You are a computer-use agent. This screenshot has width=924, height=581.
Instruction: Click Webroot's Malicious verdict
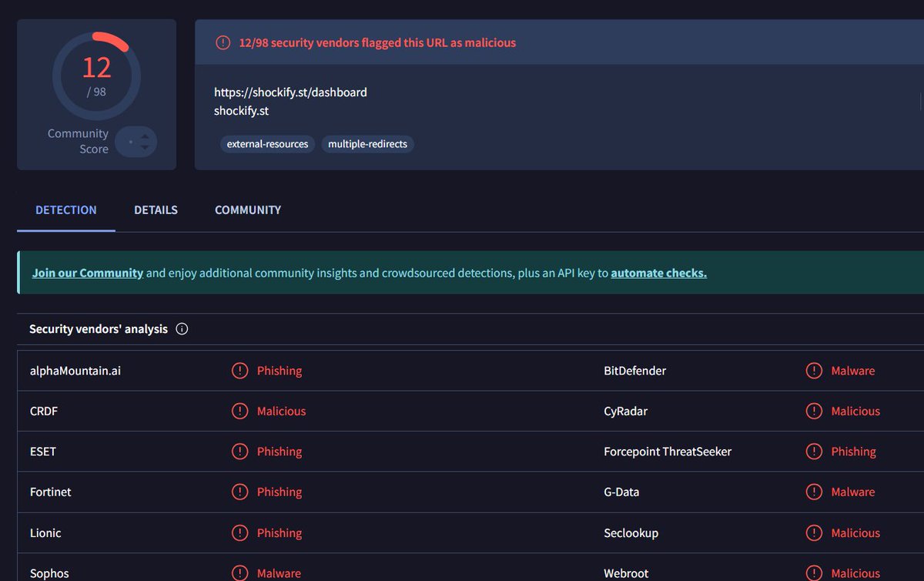pos(855,573)
